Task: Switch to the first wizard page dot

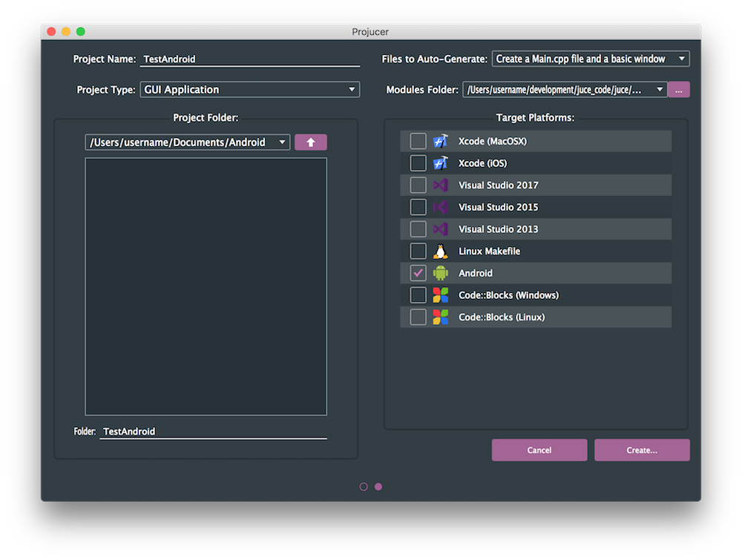Action: point(364,487)
